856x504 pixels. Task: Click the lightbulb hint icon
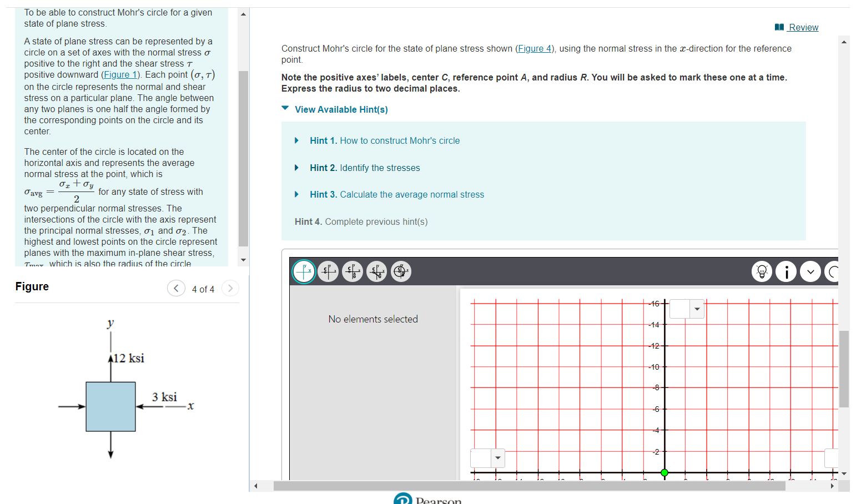762,271
